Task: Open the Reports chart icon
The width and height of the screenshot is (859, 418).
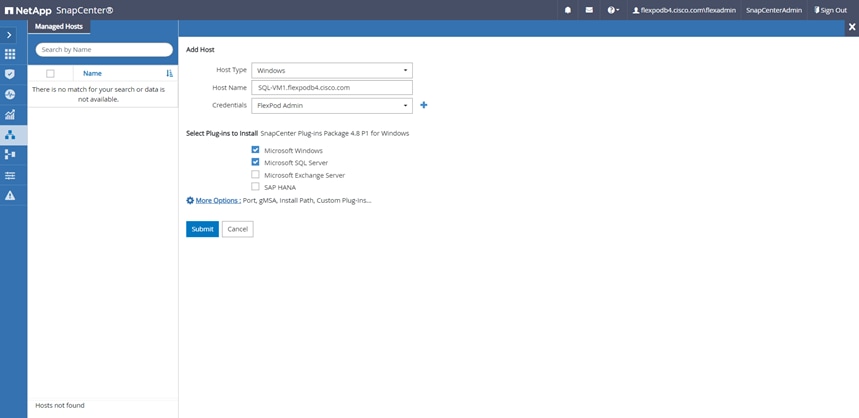Action: (9, 114)
